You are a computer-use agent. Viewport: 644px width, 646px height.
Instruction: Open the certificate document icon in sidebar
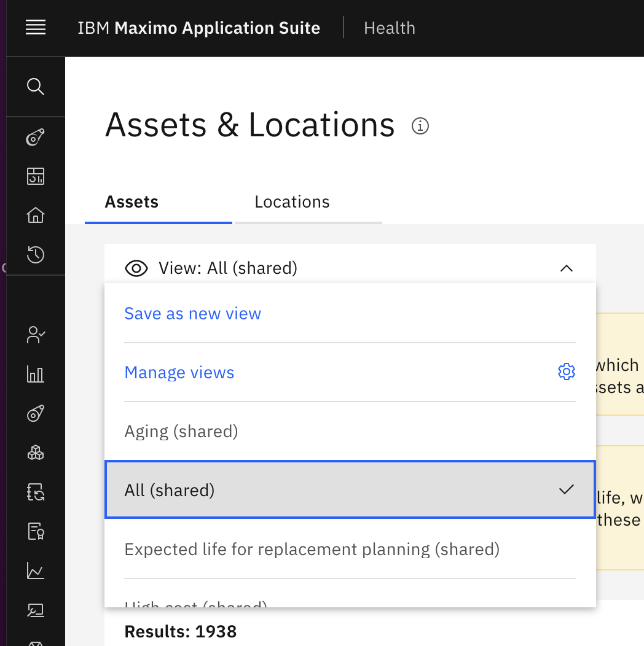coord(36,532)
